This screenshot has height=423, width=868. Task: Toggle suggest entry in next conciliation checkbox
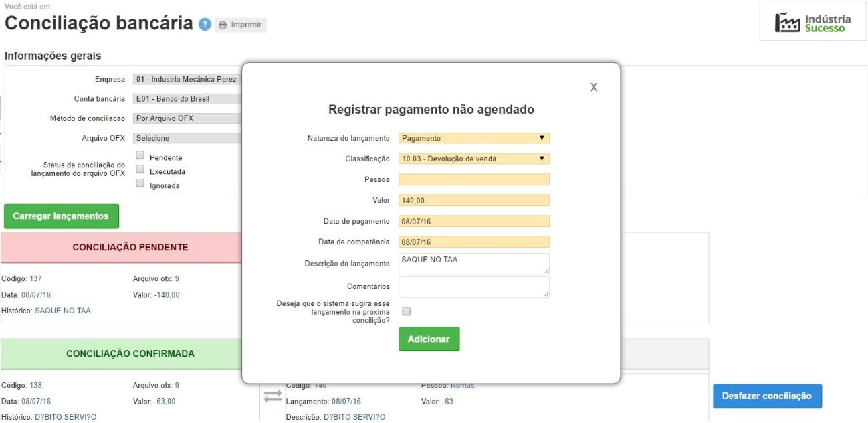click(407, 311)
